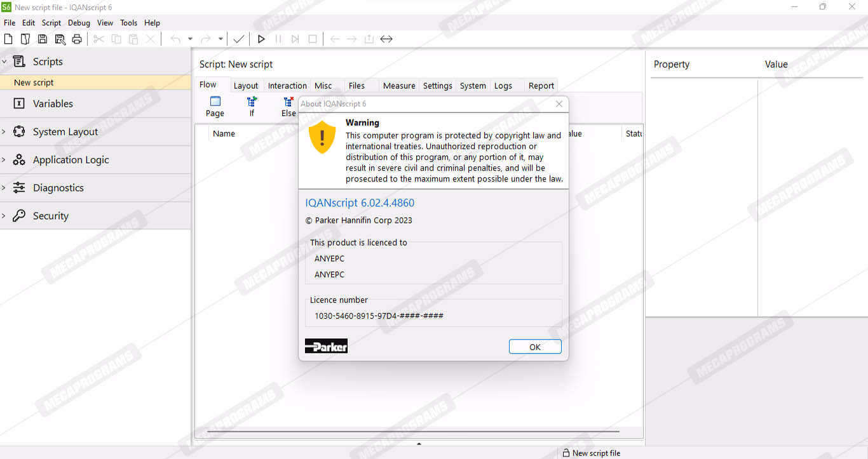Click the Save file toolbar icon

pyautogui.click(x=43, y=39)
